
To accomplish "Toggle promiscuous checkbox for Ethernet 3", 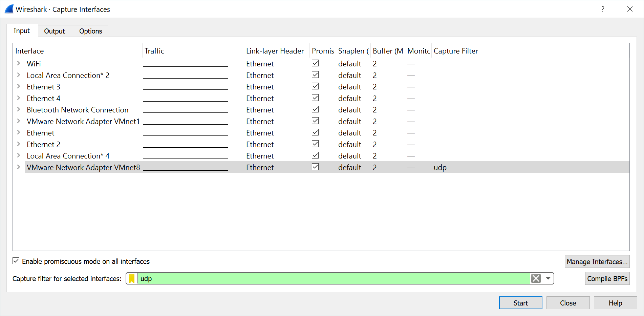I will click(315, 86).
